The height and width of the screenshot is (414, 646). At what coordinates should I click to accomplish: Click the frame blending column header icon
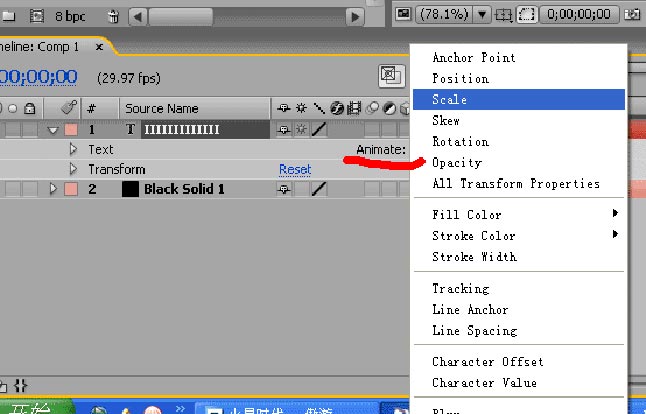point(354,109)
